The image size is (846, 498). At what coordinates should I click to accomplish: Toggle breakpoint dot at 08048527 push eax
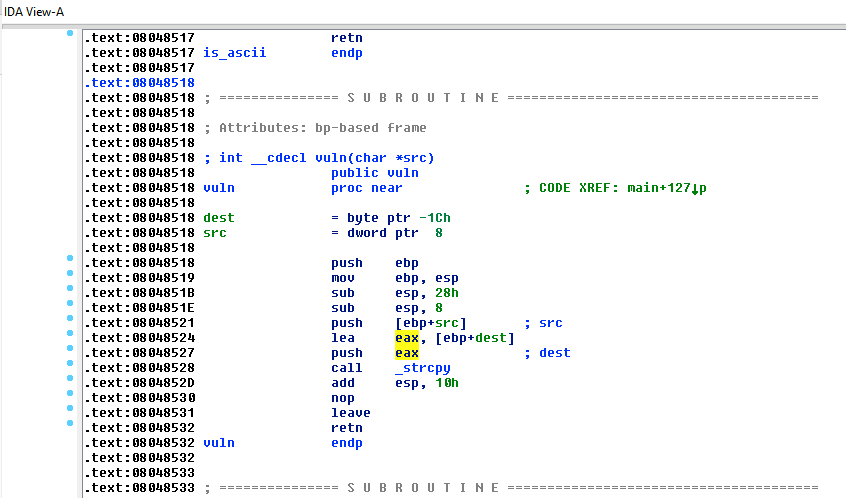[70, 348]
